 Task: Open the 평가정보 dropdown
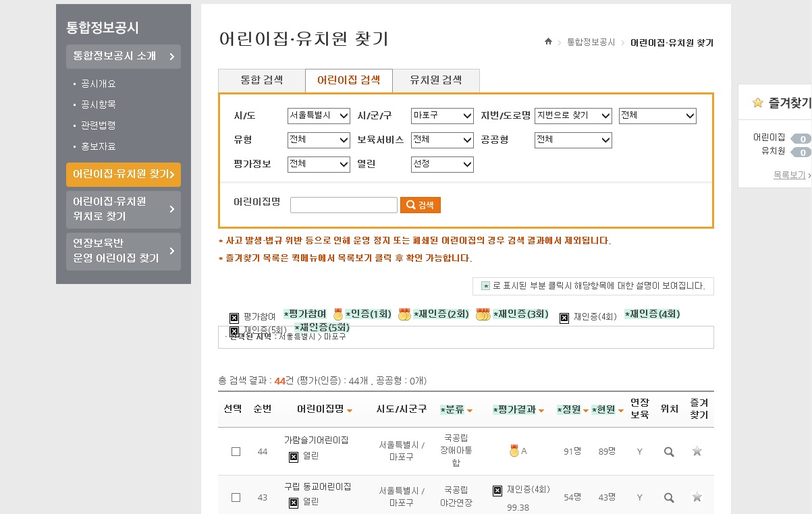pyautogui.click(x=319, y=164)
